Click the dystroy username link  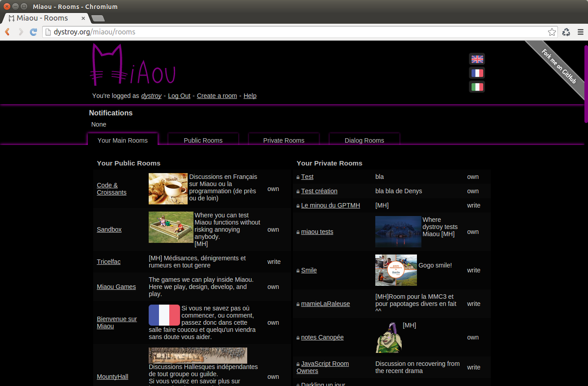coord(151,96)
